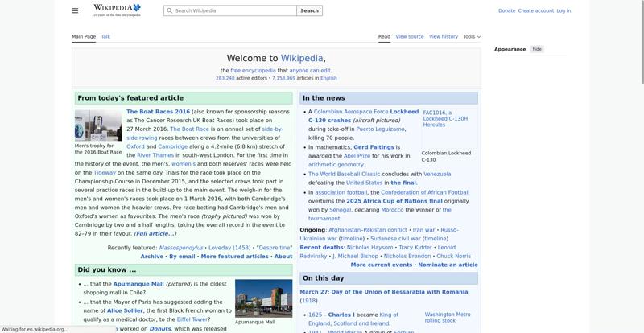Click the Log in link

563,10
